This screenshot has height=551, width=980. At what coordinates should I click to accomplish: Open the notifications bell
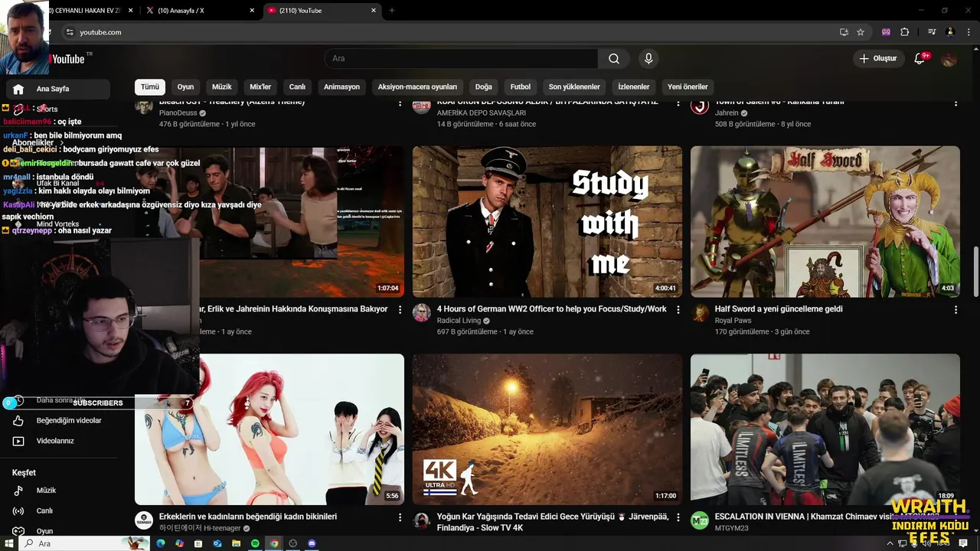pyautogui.click(x=920, y=59)
